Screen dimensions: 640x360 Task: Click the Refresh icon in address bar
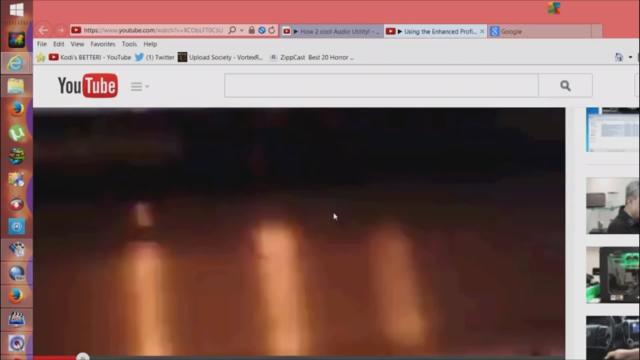click(x=272, y=30)
